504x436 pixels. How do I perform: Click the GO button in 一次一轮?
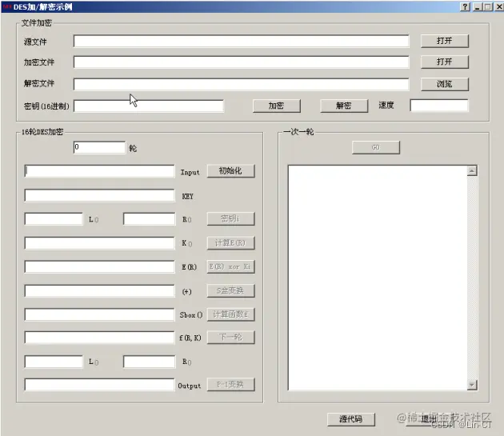click(x=376, y=147)
